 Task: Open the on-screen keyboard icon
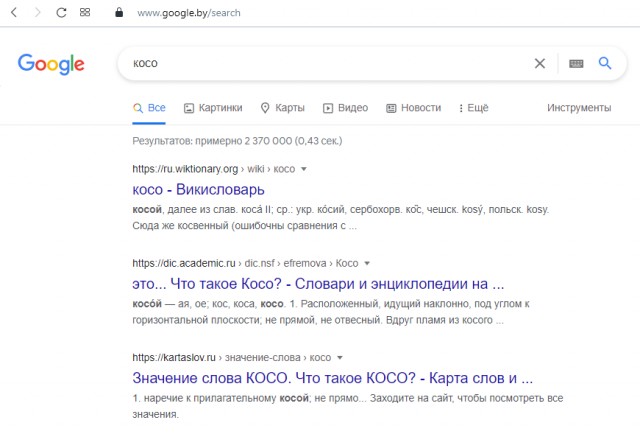point(576,63)
